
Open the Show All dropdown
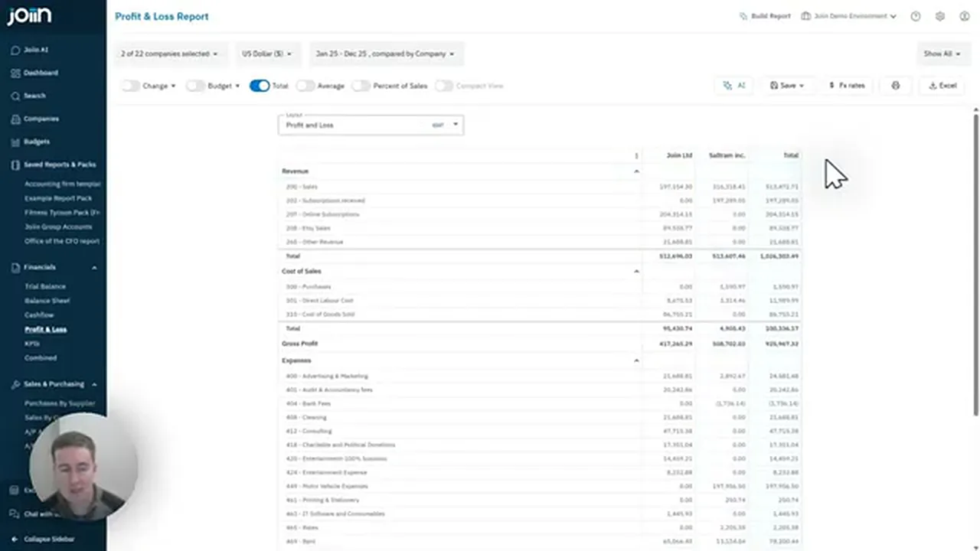tap(942, 54)
